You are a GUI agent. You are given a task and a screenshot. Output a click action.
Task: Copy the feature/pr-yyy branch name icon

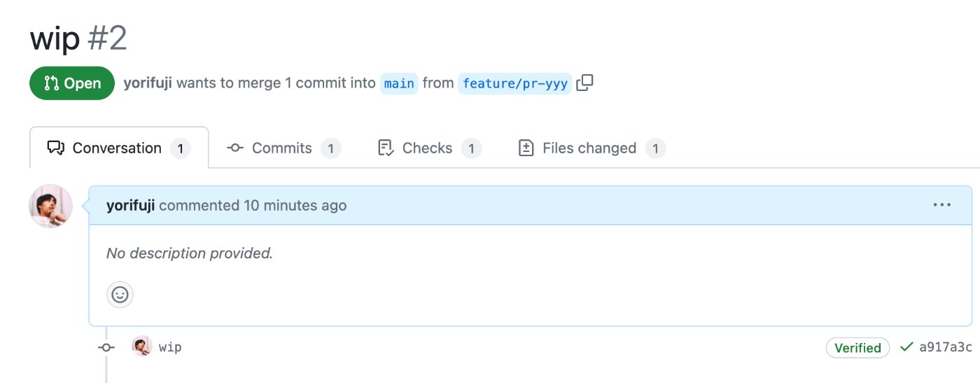584,83
